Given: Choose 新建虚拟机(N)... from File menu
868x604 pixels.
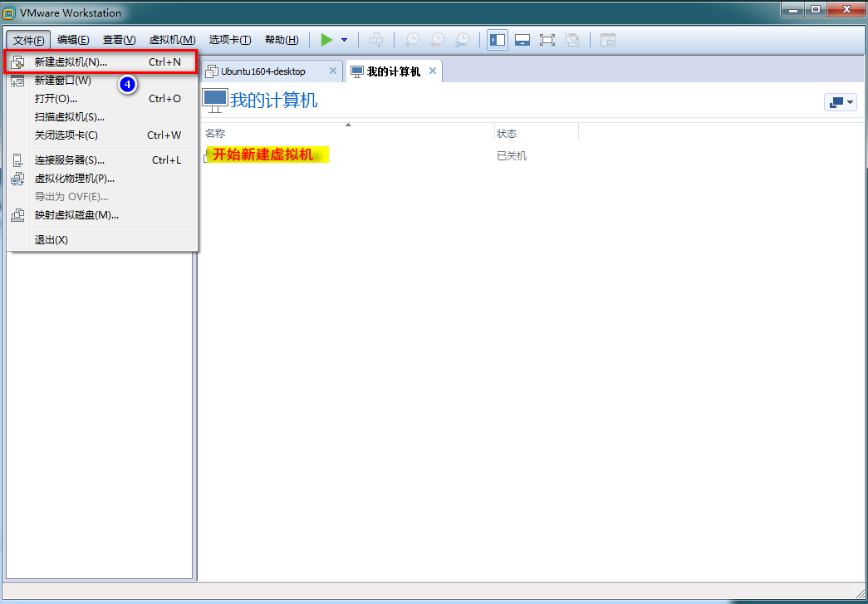Looking at the screenshot, I should (x=101, y=62).
